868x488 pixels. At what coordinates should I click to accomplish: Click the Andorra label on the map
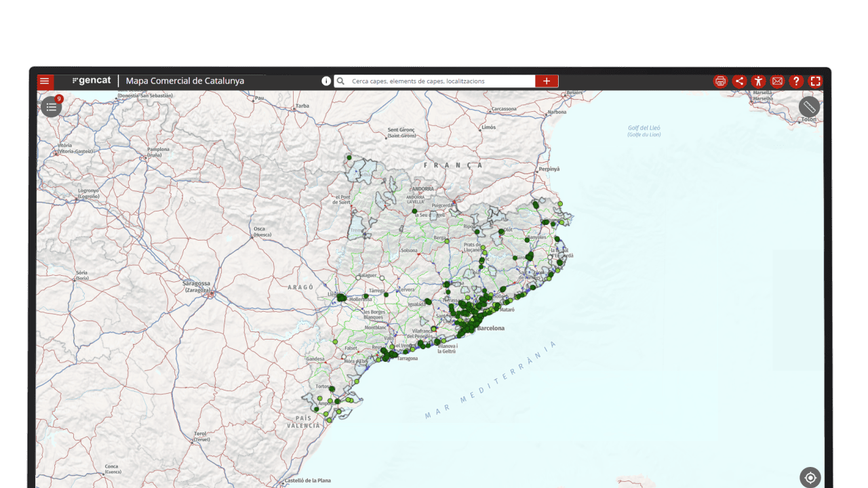[x=424, y=189]
